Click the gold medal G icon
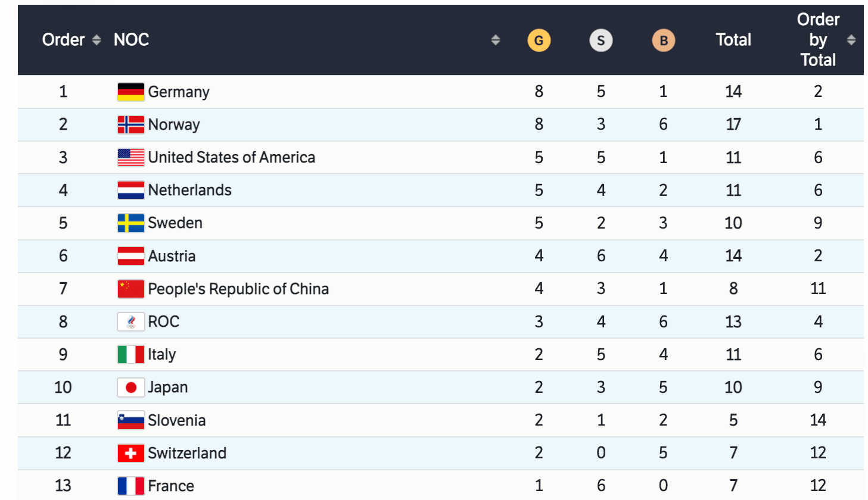 (x=539, y=40)
